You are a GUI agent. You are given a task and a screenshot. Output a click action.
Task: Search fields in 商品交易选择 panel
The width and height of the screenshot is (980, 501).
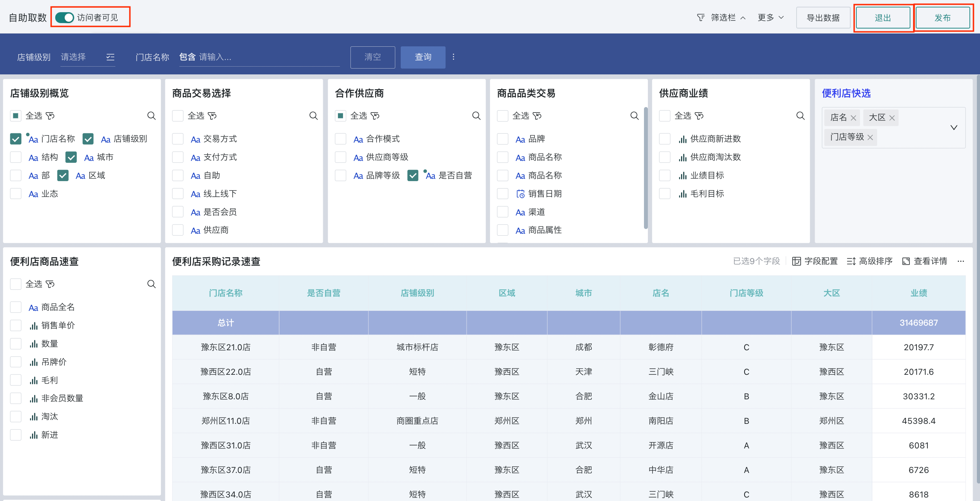pyautogui.click(x=313, y=116)
